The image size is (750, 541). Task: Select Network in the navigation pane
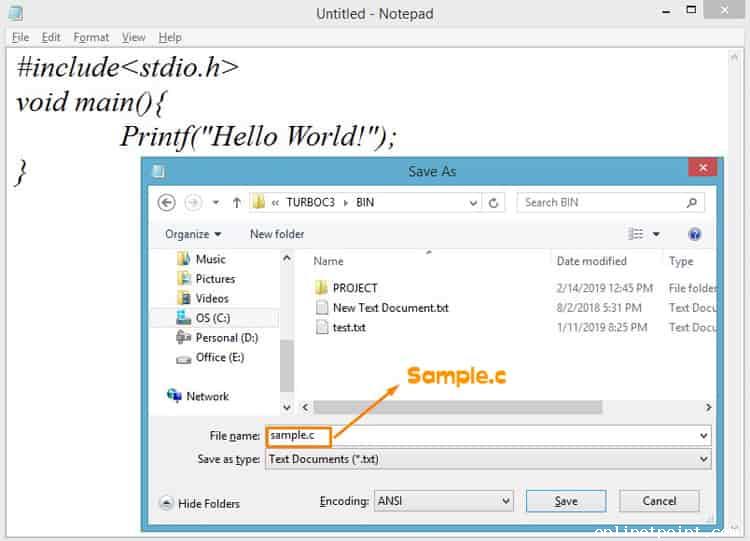[208, 397]
